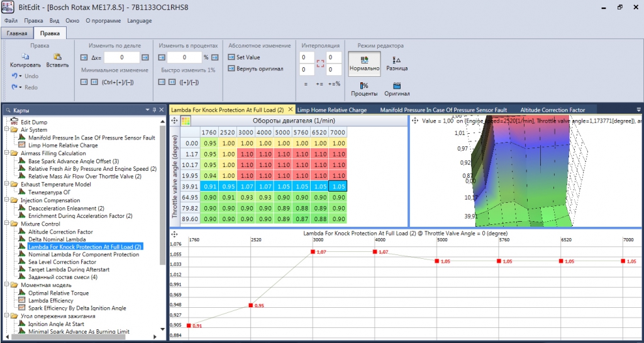This screenshot has height=343, width=644.
Task: Open the Файл menu
Action: point(11,21)
